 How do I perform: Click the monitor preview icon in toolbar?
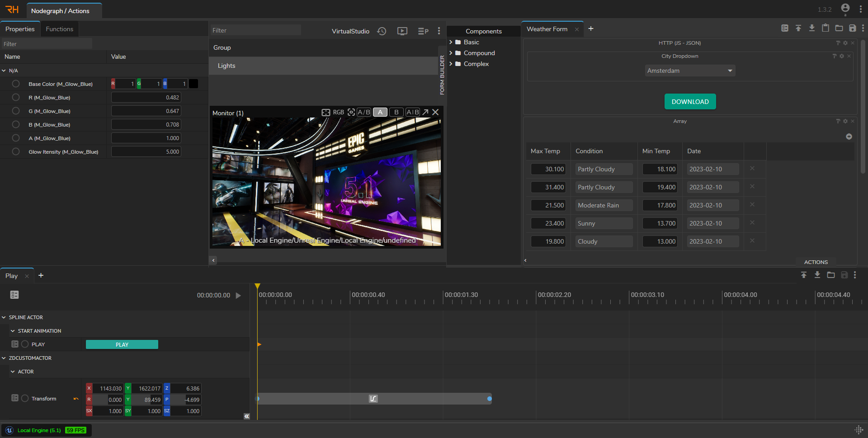click(402, 31)
